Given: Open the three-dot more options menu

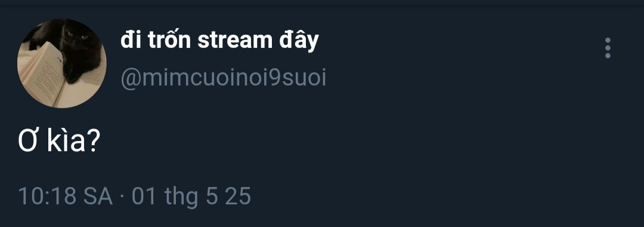Looking at the screenshot, I should click(x=608, y=48).
